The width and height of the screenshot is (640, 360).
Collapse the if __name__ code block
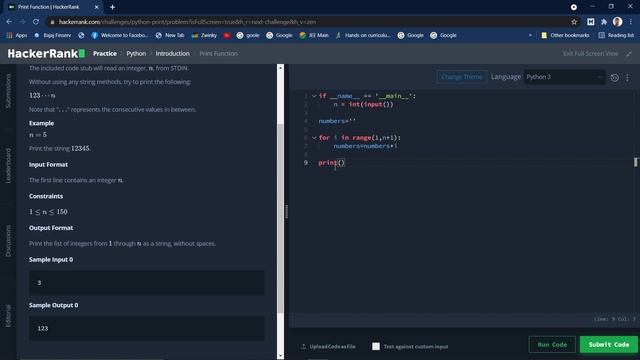[314, 96]
